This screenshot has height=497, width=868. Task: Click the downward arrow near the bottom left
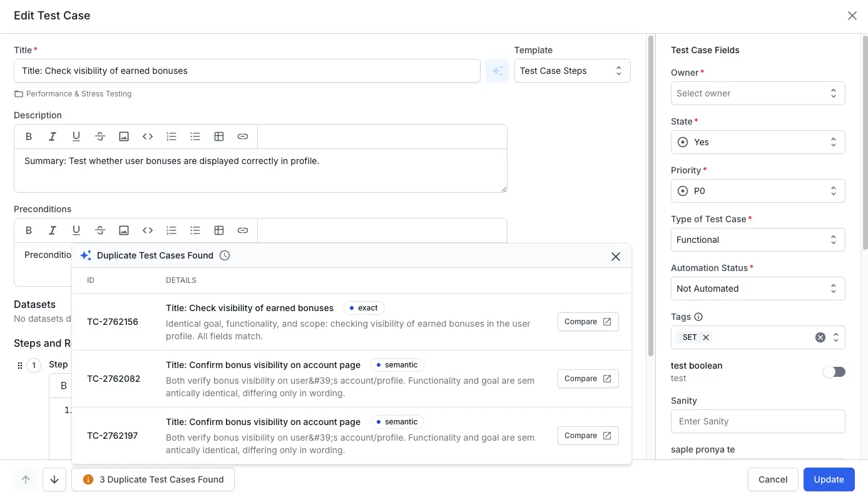point(54,479)
